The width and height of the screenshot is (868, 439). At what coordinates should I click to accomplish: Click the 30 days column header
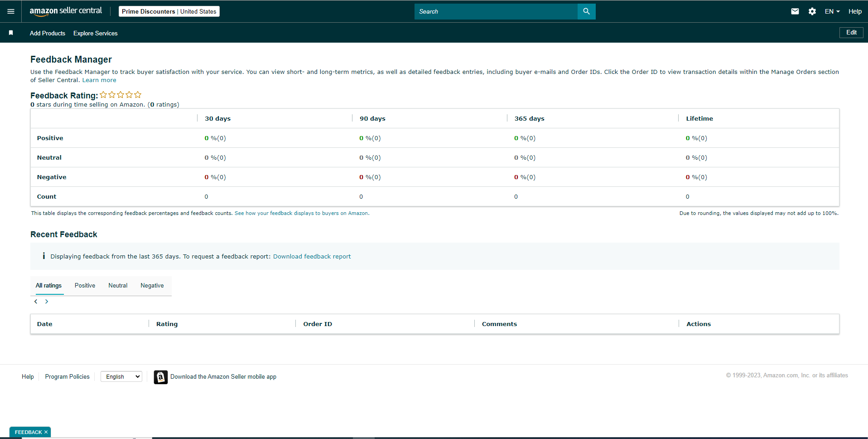pos(218,118)
